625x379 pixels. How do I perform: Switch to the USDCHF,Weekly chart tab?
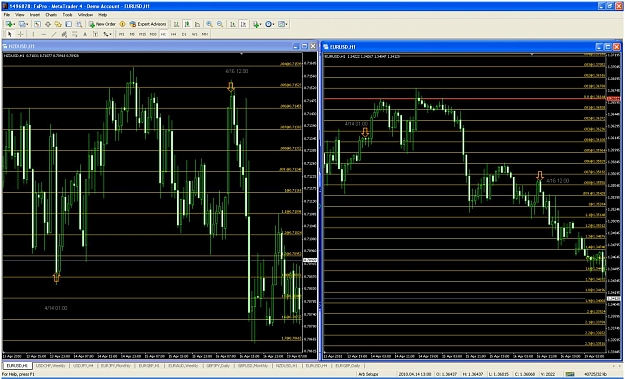pos(51,365)
